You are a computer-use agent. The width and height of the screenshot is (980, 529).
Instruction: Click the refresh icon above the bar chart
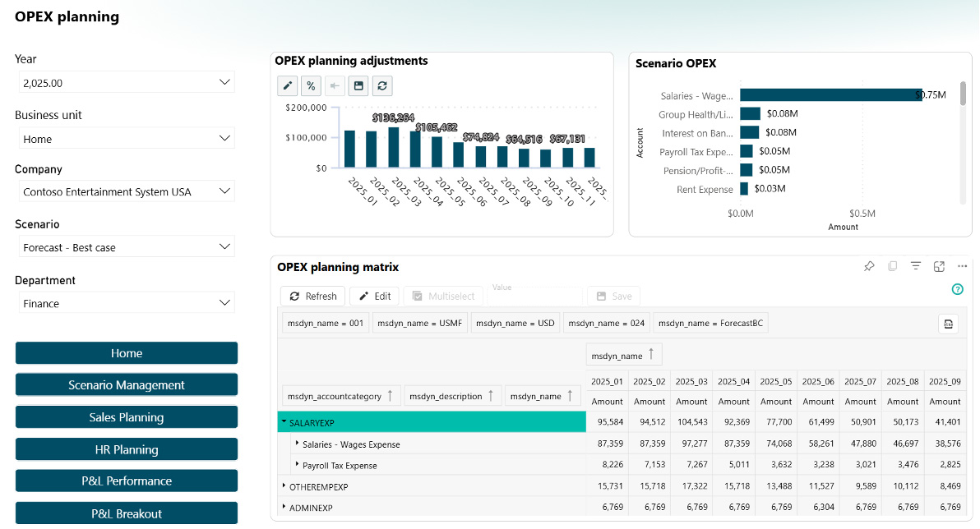pos(381,85)
